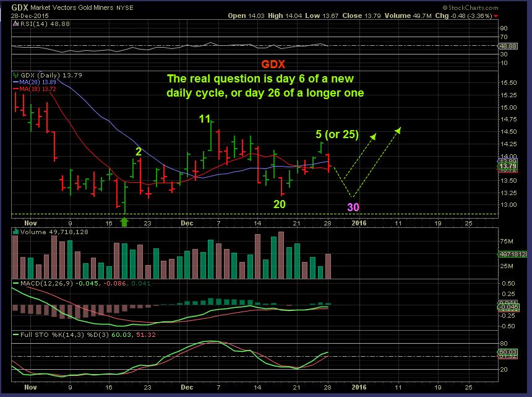The width and height of the screenshot is (532, 397).
Task: Click the 49718128 volume tag on right edge
Action: [512, 255]
